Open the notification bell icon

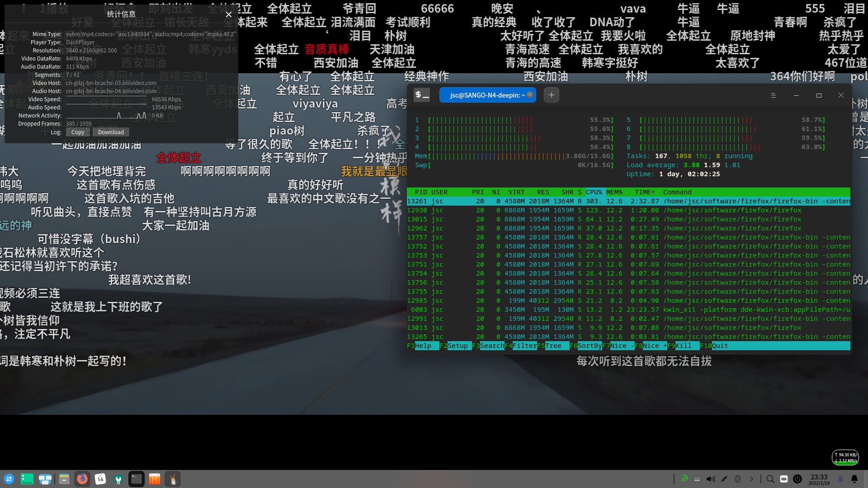point(854,479)
